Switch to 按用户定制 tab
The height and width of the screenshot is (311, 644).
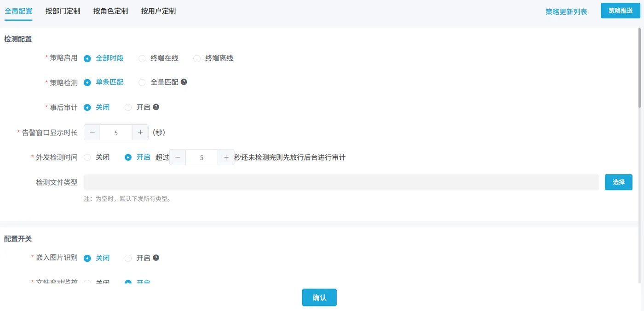[x=158, y=11]
